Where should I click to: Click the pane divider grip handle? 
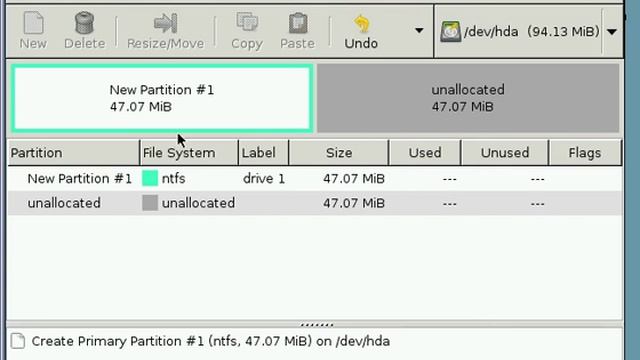317,325
